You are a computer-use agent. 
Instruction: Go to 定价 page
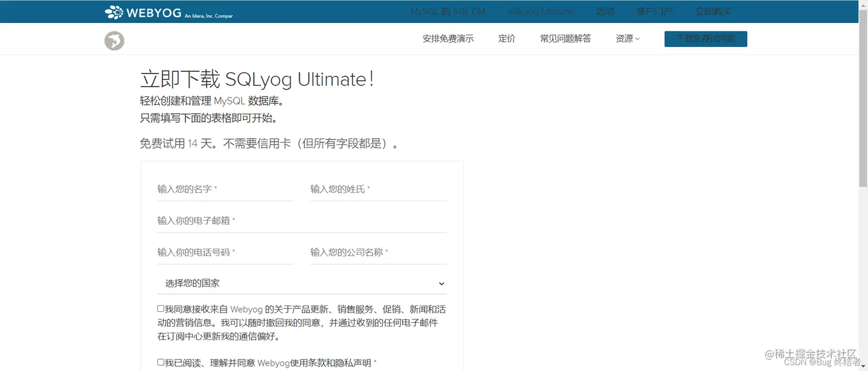[x=507, y=38]
